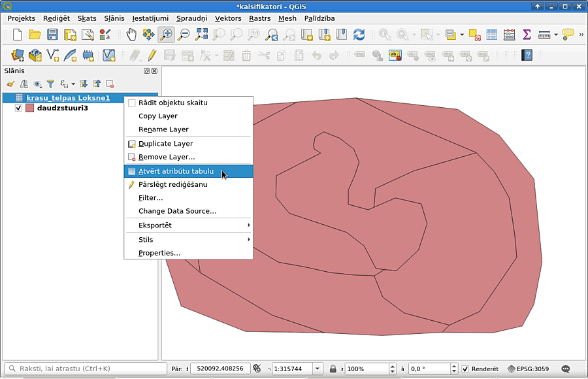Open the Vektors menu
This screenshot has width=588, height=379.
[228, 18]
